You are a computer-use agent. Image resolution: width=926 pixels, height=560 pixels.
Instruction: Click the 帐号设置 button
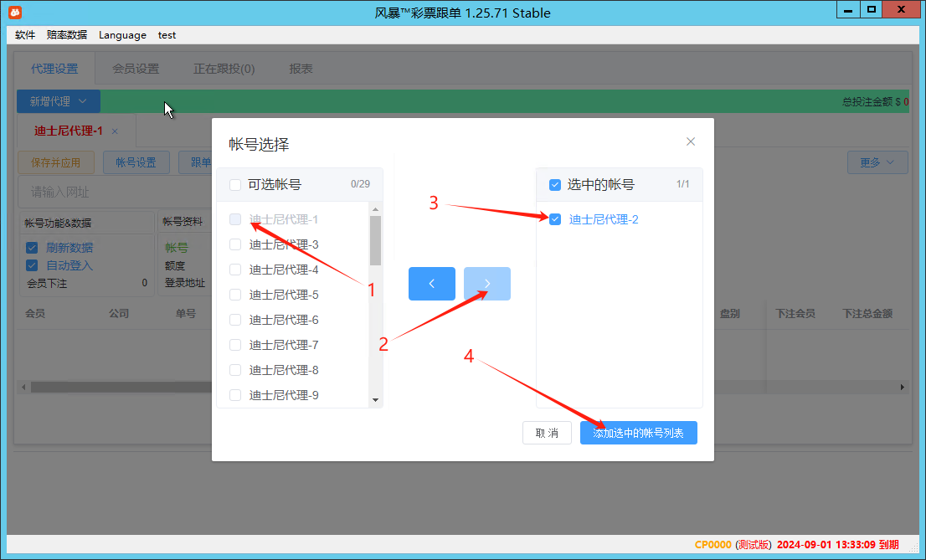[x=136, y=162]
